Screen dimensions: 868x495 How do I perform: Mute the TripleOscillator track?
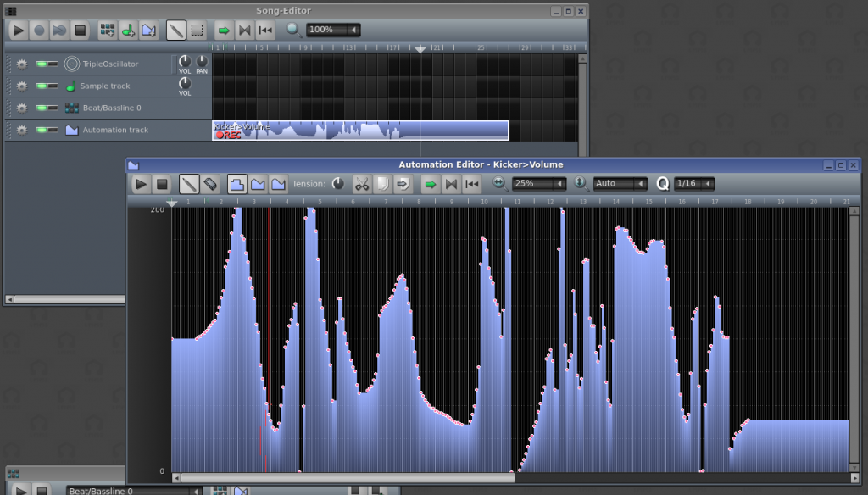pos(42,64)
